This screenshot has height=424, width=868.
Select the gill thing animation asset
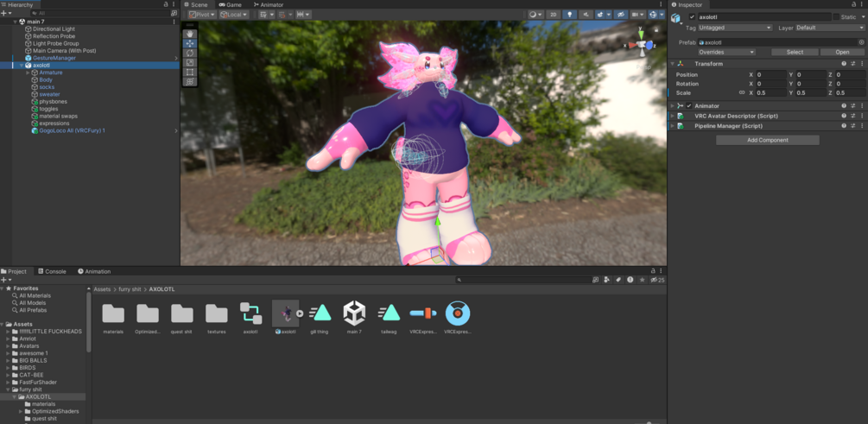pyautogui.click(x=320, y=318)
